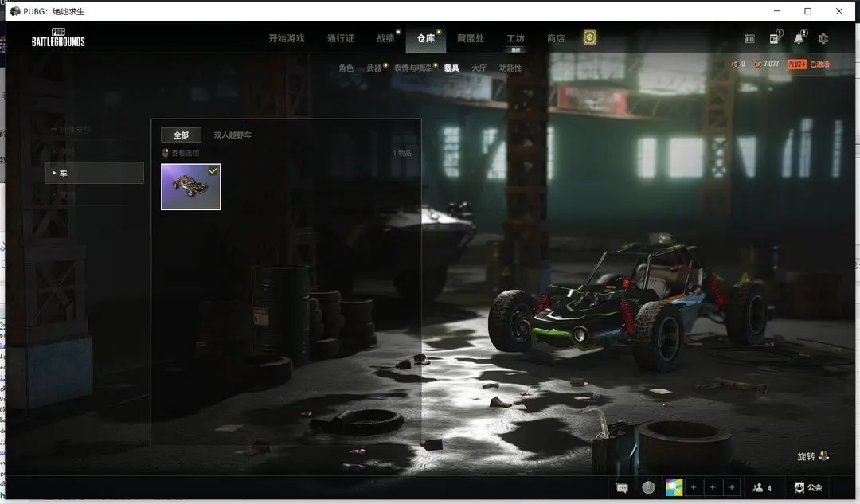Select the 仓库 tab
The height and width of the screenshot is (504, 860).
[425, 38]
